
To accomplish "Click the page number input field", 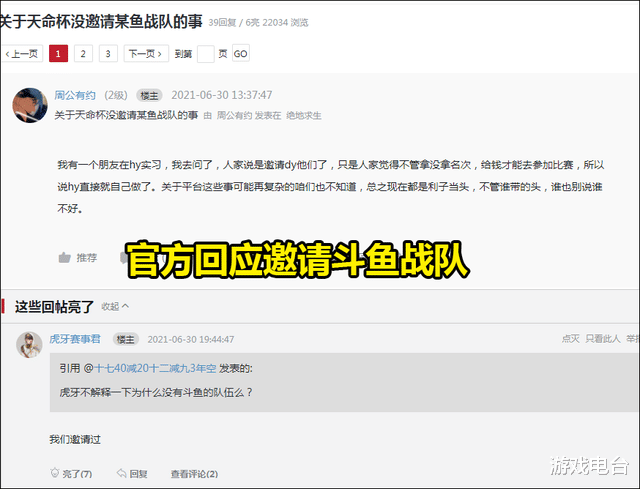I will click(x=206, y=54).
